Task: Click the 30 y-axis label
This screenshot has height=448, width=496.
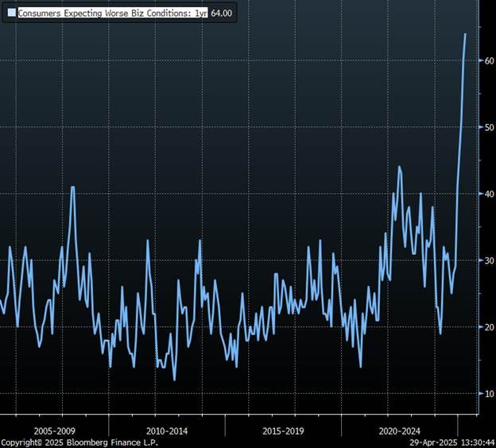Action: click(x=490, y=261)
